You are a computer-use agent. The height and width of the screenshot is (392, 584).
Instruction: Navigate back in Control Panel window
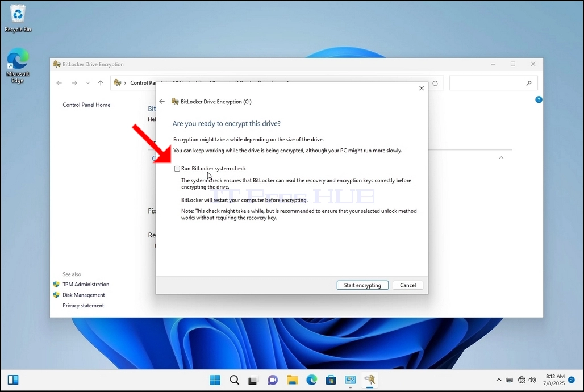59,83
